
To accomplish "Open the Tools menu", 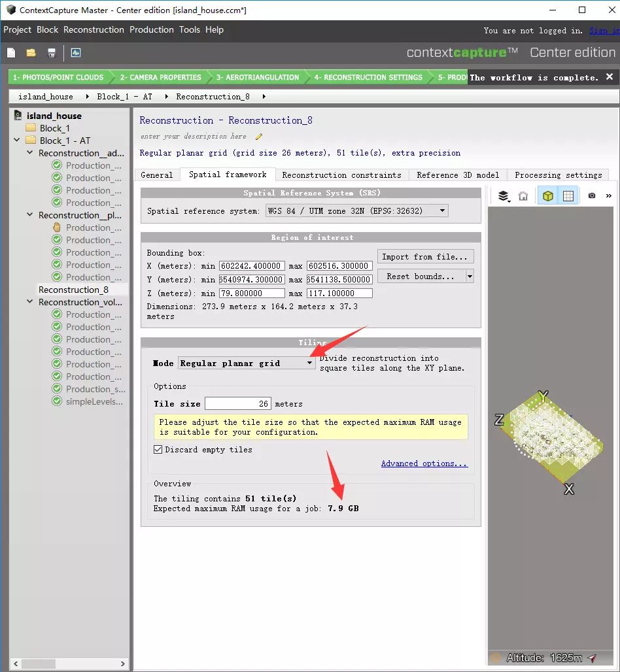I will coord(190,29).
